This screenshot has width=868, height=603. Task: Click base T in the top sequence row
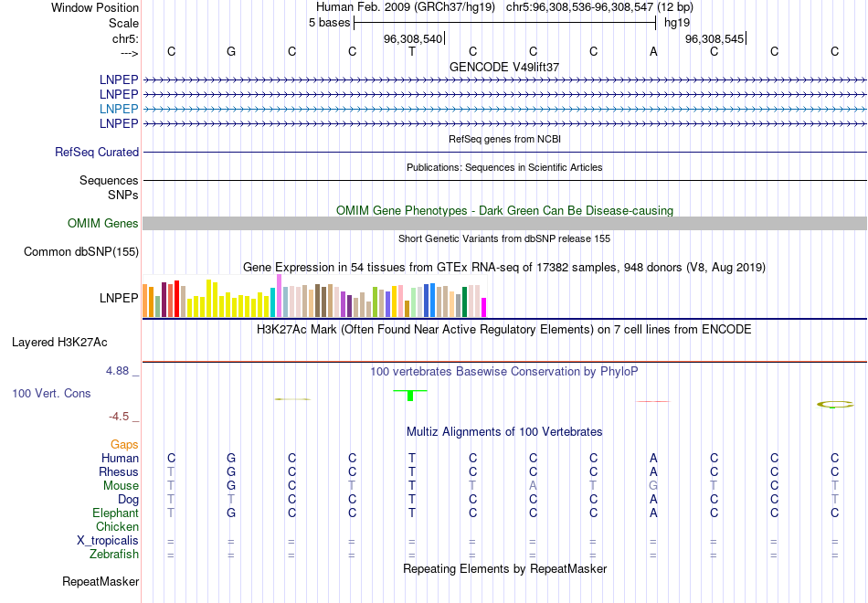pyautogui.click(x=412, y=51)
